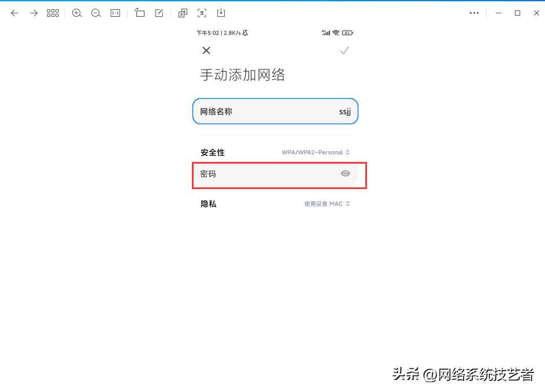
Task: Click the back arrow in the toolbar
Action: pos(14,13)
